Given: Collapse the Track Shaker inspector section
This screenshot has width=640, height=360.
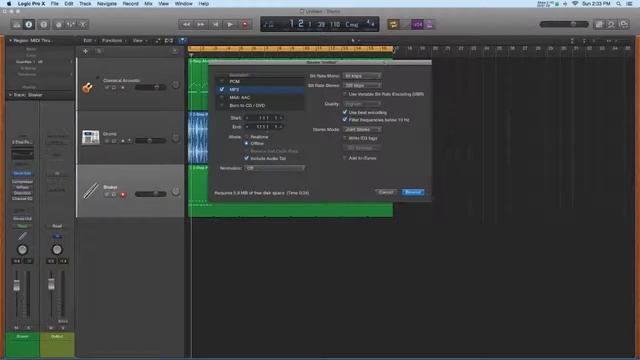Looking at the screenshot, I should coord(11,95).
